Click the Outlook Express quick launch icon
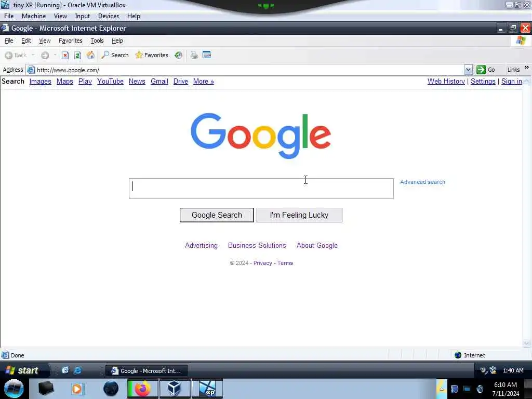 [x=65, y=370]
